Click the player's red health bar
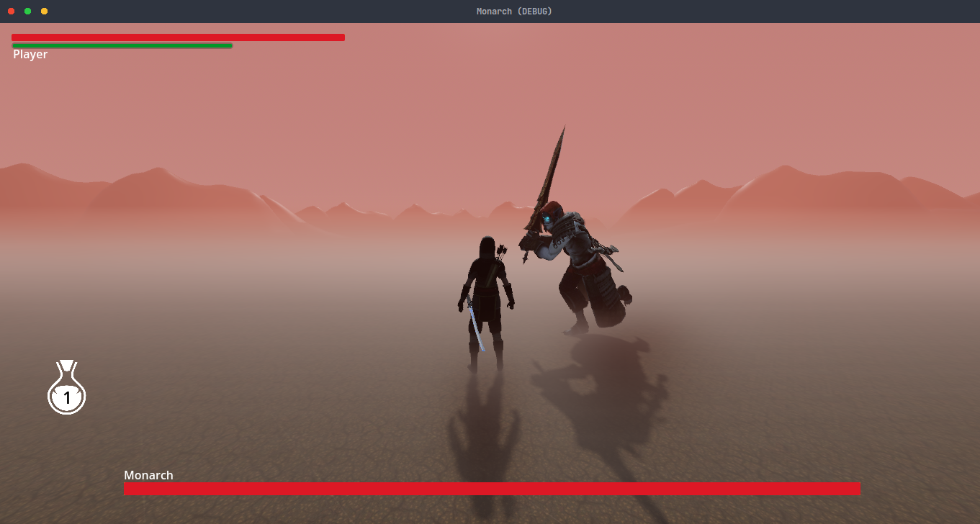 [178, 37]
